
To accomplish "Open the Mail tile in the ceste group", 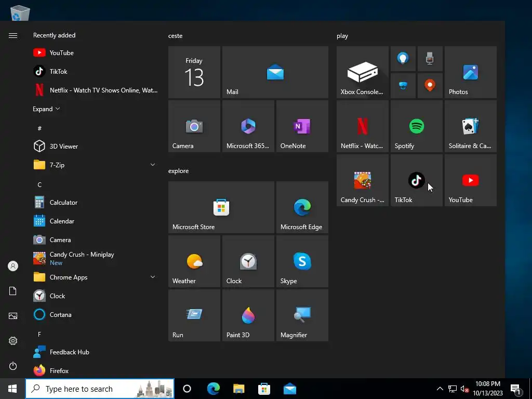I will tap(275, 72).
